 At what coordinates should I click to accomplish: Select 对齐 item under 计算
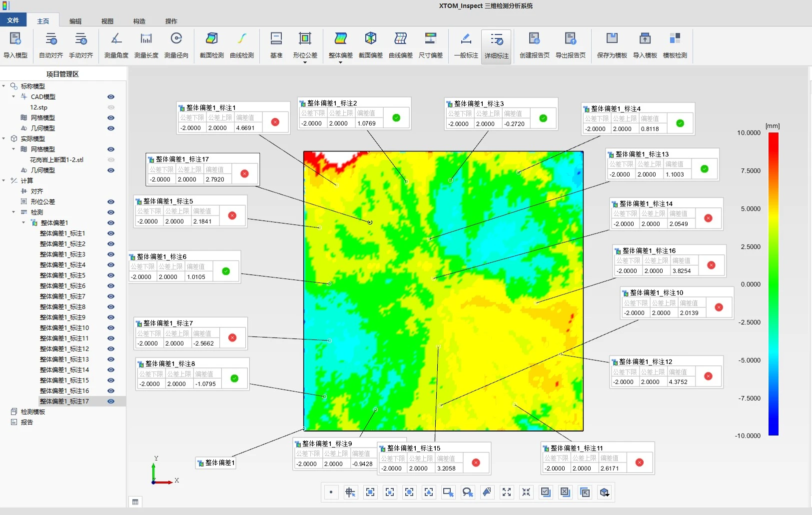point(37,191)
